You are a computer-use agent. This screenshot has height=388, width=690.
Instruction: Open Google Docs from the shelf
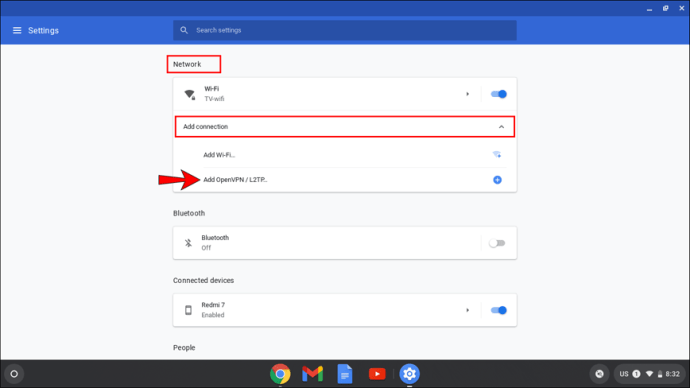(x=345, y=374)
